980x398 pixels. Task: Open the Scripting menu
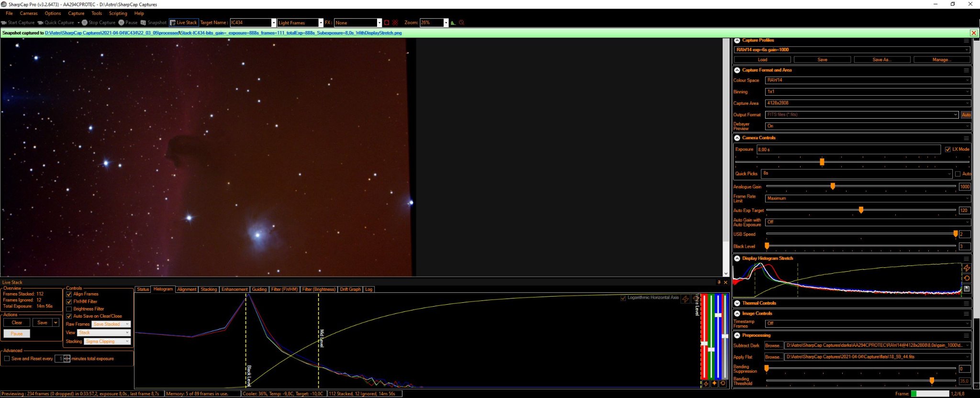[x=118, y=13]
